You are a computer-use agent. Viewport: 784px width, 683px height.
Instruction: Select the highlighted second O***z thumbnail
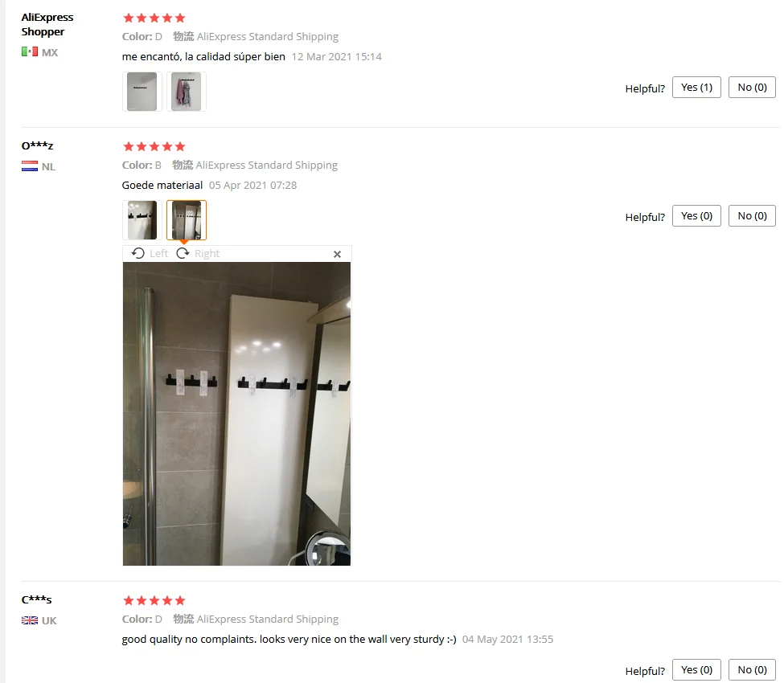tap(186, 220)
